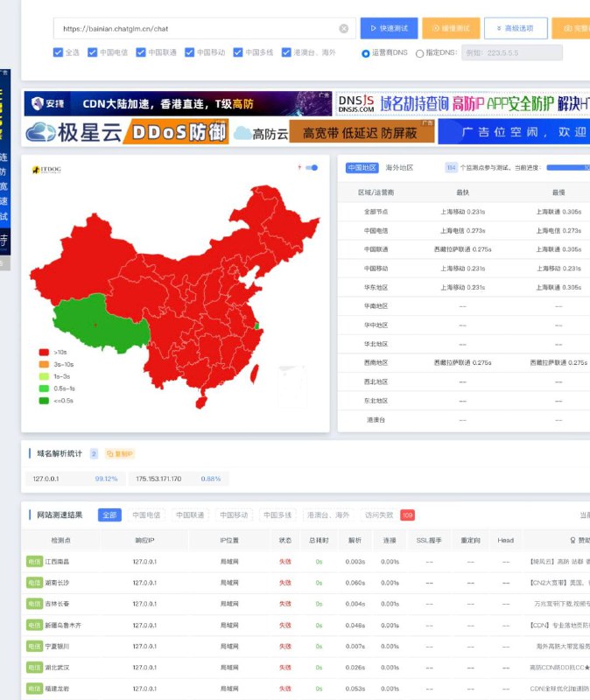The height and width of the screenshot is (700, 590).
Task: Select the 全部 results filter tab
Action: [109, 515]
